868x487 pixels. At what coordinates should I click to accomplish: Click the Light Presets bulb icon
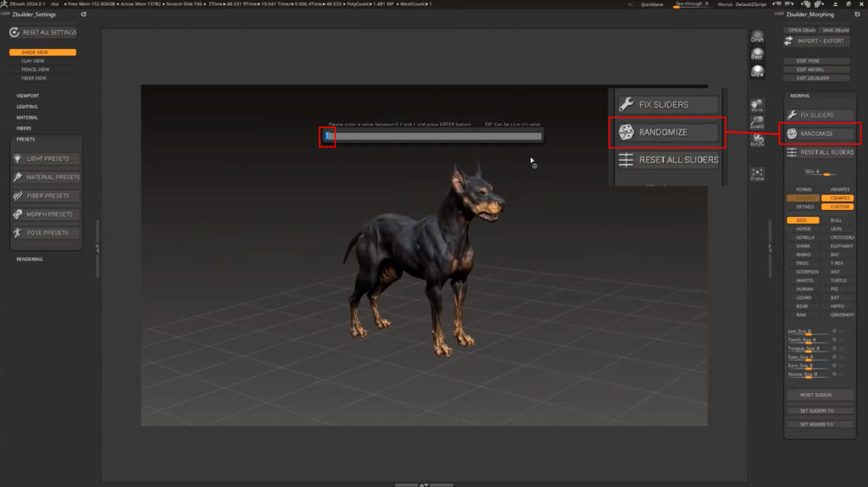tap(19, 158)
